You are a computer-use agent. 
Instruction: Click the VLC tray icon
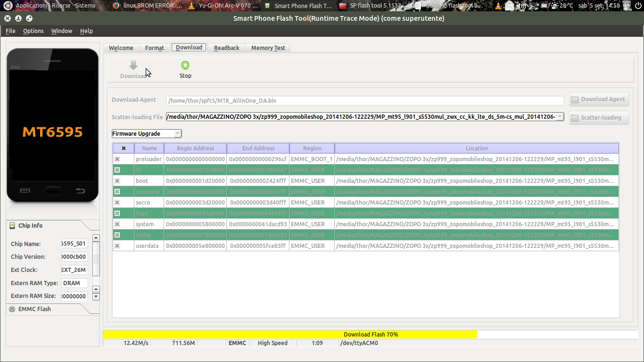tap(497, 6)
